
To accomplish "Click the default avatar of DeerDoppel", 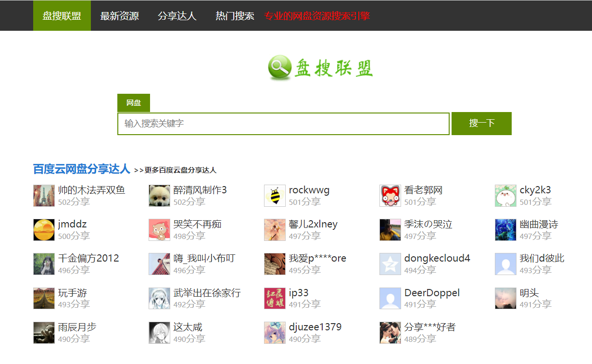I will tap(390, 298).
